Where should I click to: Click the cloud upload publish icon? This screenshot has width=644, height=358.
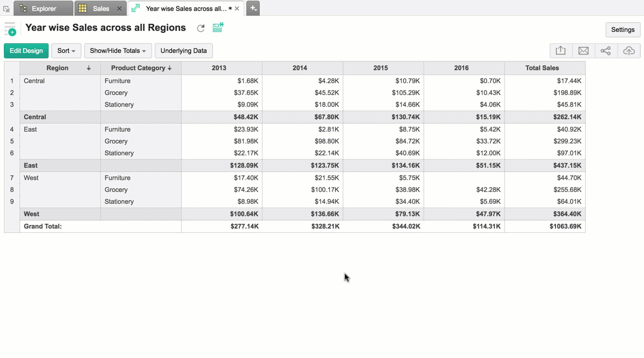click(x=628, y=51)
